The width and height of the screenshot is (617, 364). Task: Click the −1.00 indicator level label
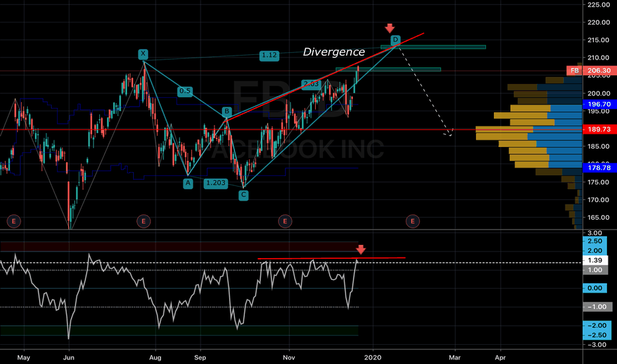[x=597, y=307]
